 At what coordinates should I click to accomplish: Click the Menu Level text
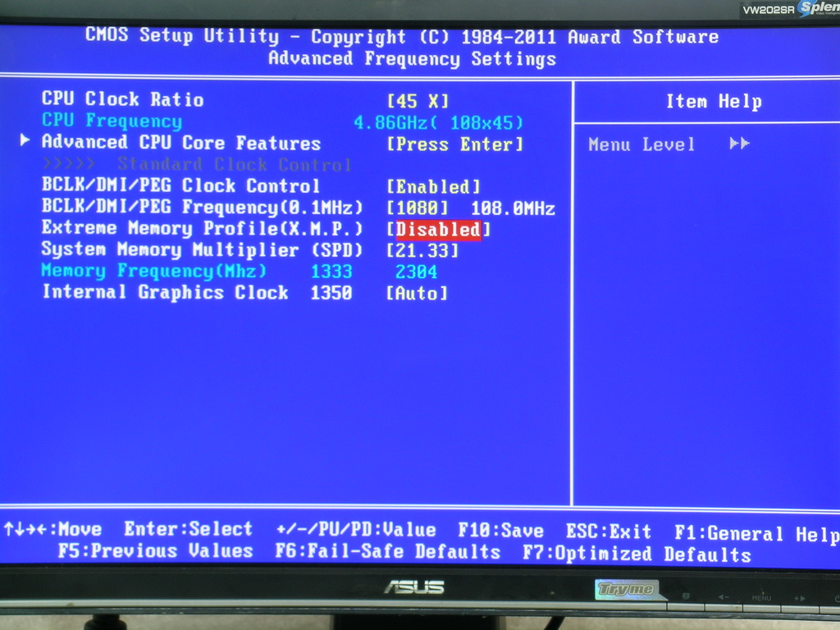point(641,144)
